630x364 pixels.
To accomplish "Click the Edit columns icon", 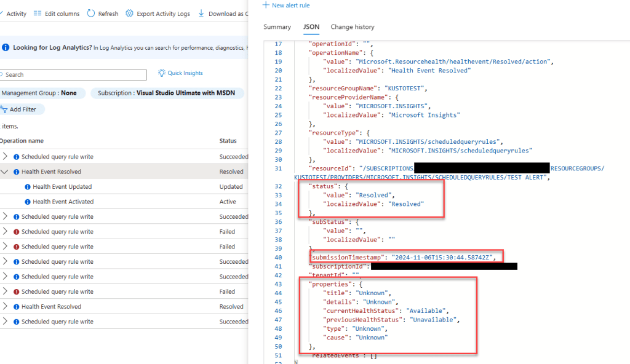I will click(38, 14).
